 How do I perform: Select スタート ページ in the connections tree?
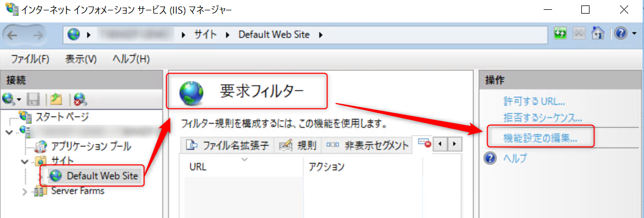pos(63,117)
